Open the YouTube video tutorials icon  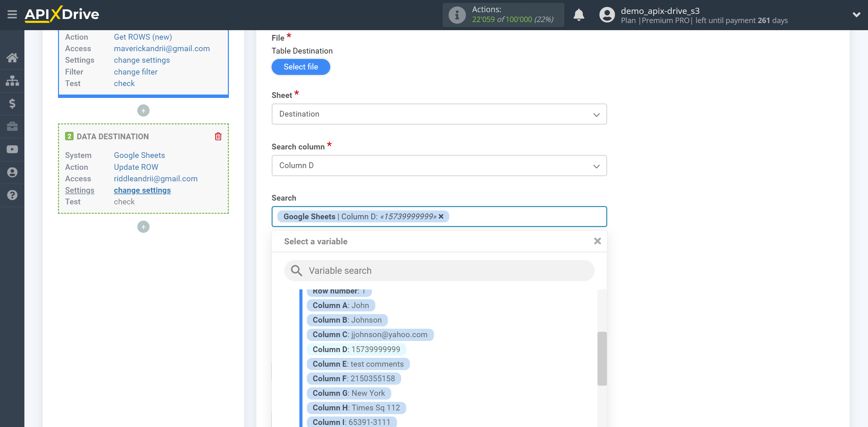[x=12, y=149]
